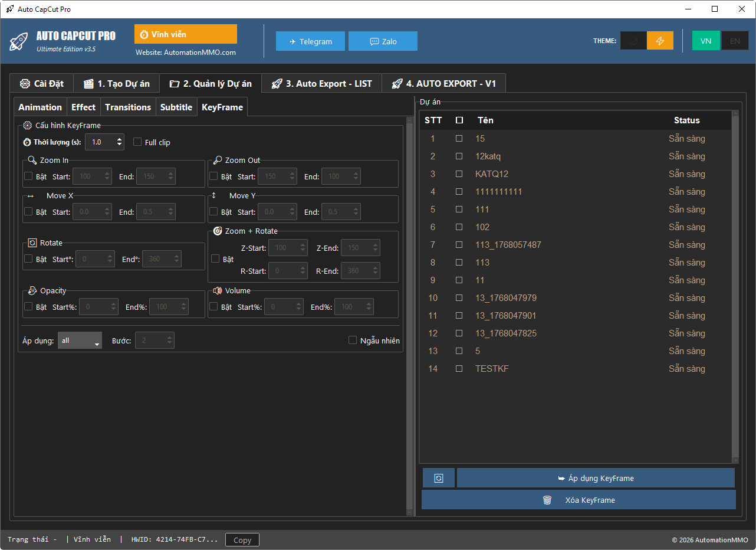756x550 pixels.
Task: Select project row 13_1768047901
Action: point(575,316)
